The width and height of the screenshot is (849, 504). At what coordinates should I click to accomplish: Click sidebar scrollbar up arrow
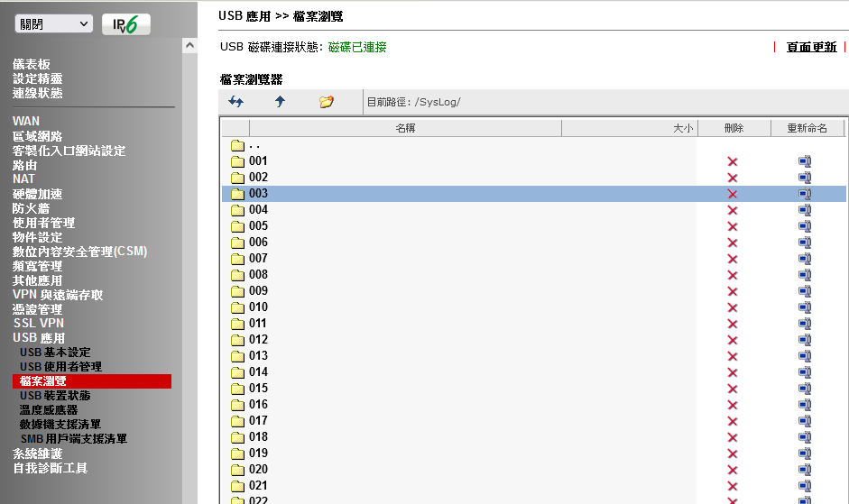pyautogui.click(x=189, y=45)
